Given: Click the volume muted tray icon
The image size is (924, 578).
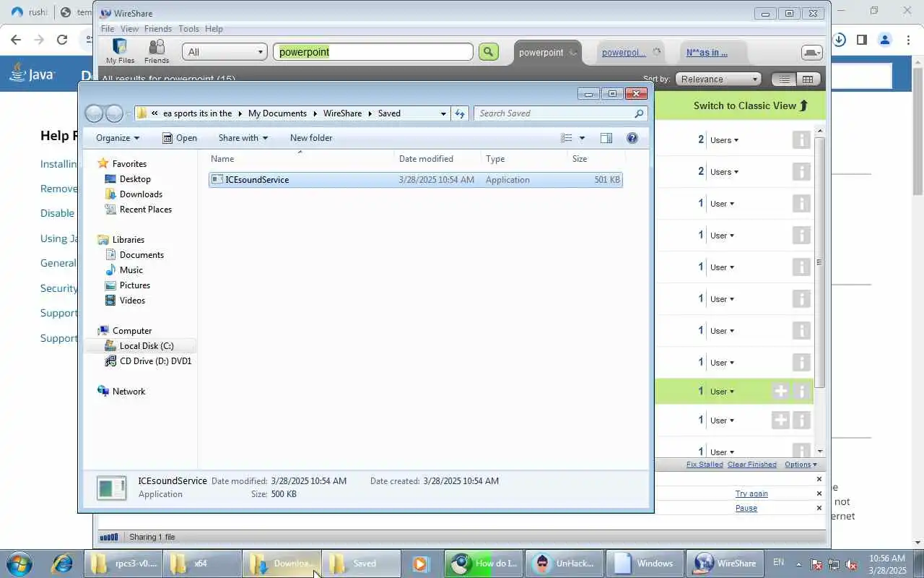Looking at the screenshot, I should tap(852, 564).
